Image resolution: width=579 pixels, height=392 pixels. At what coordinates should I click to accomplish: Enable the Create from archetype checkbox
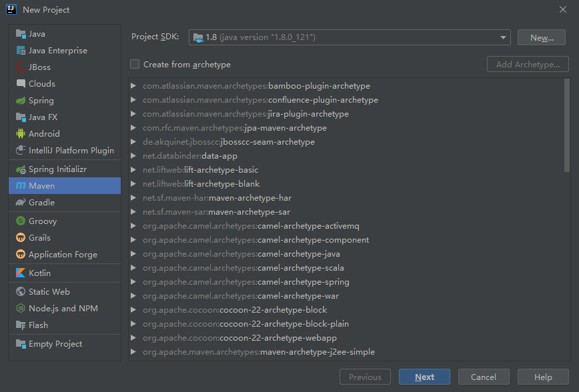click(135, 65)
